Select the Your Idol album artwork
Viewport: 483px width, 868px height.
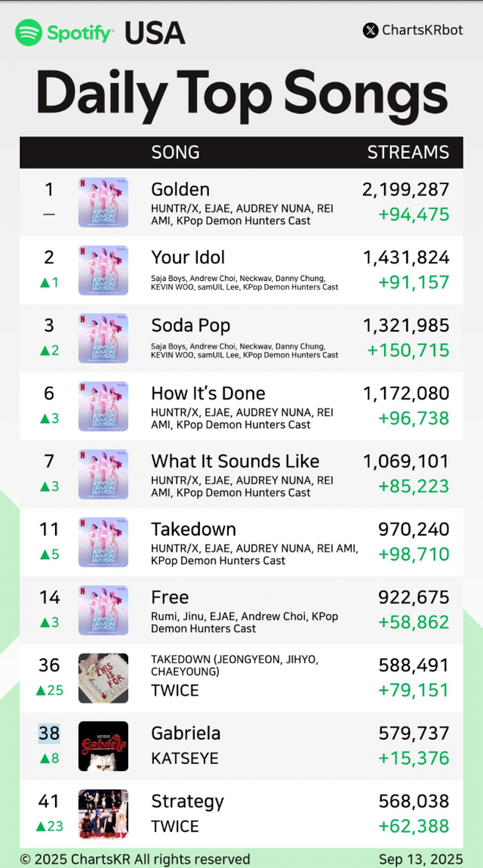click(103, 270)
